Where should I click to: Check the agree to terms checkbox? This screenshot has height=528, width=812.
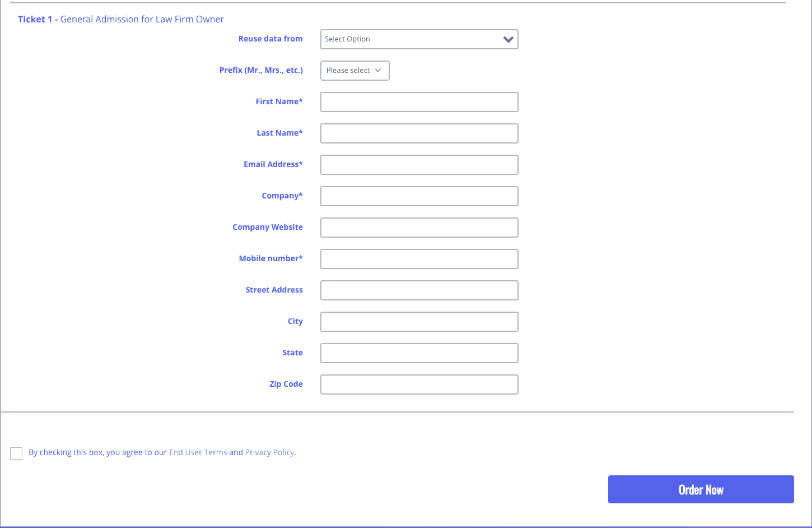click(x=16, y=453)
